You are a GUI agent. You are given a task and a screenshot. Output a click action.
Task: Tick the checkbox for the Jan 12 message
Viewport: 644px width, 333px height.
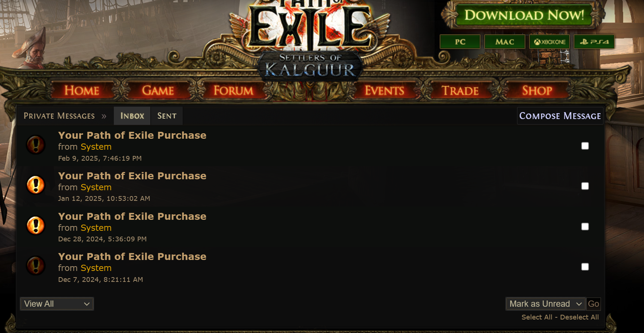click(585, 186)
